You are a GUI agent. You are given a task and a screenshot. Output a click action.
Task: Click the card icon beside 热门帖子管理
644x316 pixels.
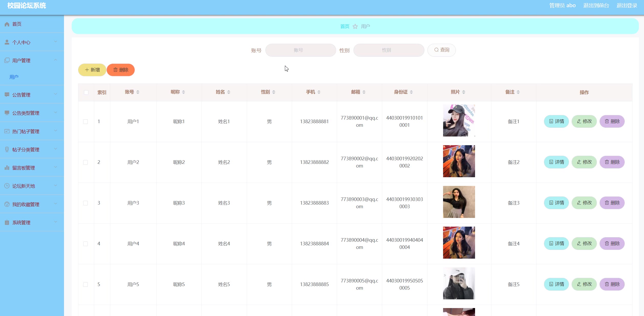click(7, 131)
